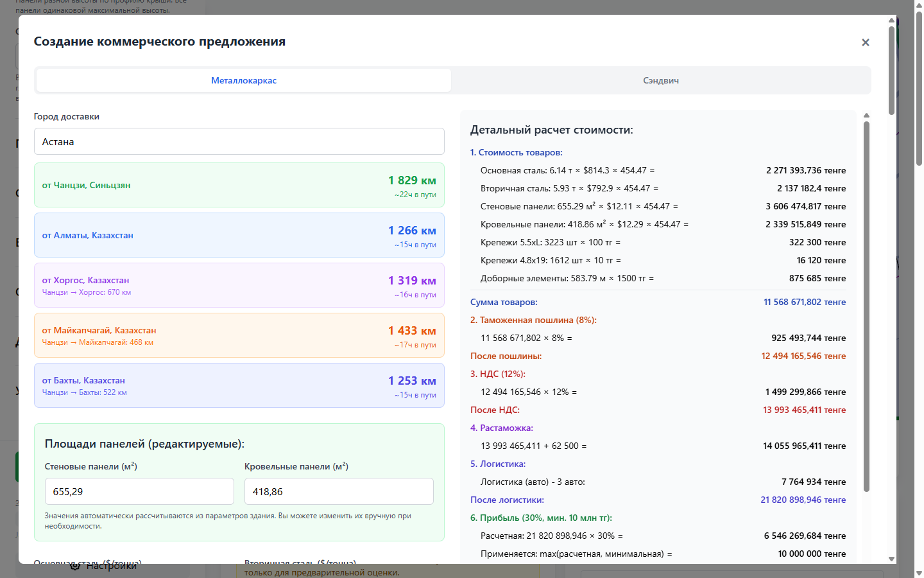Select route from Чанцзи, Синьцзян
Viewport: 924px width, 578px height.
239,185
